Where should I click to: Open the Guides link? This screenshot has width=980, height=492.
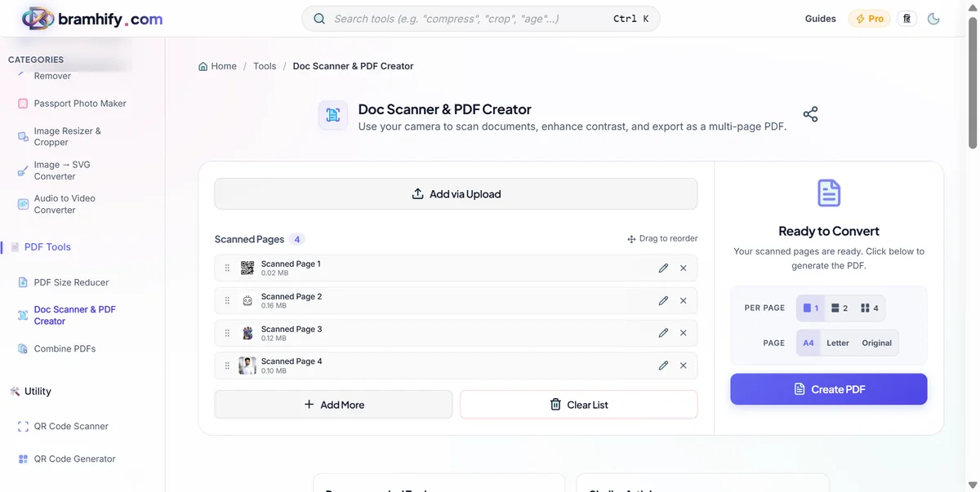click(820, 19)
